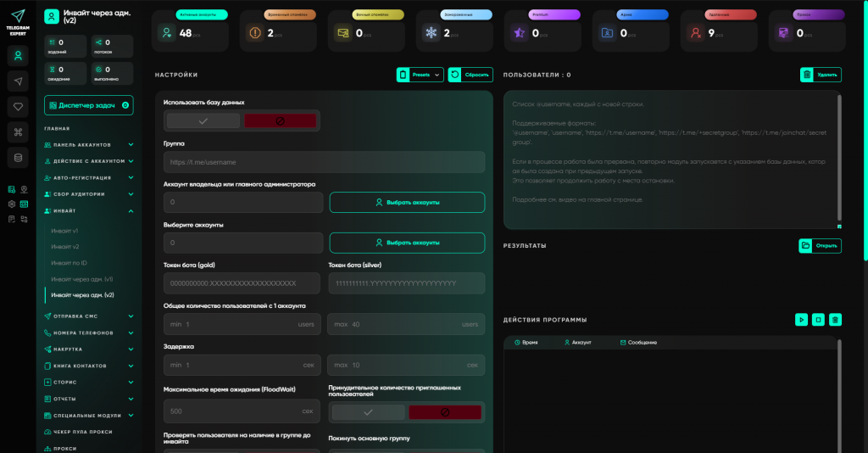868x453 pixels.
Task: Open the 'Диспетчер задач' task manager
Action: (x=89, y=105)
